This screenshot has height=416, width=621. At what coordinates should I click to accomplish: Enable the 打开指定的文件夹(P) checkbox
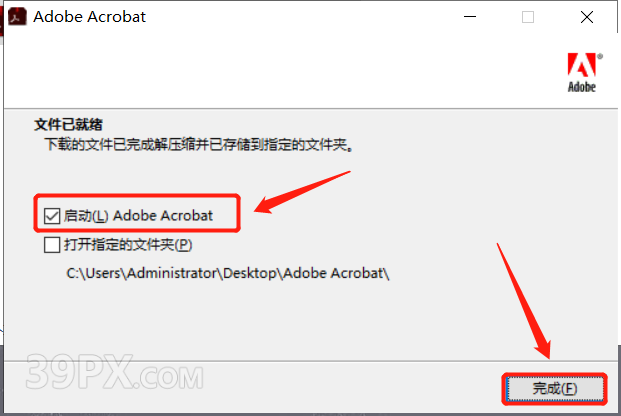click(52, 245)
